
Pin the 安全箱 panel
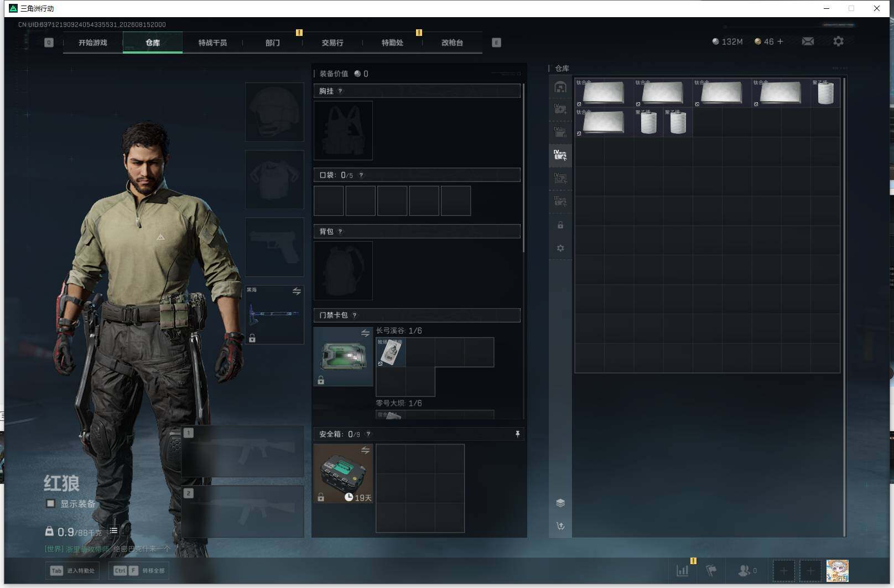click(517, 434)
